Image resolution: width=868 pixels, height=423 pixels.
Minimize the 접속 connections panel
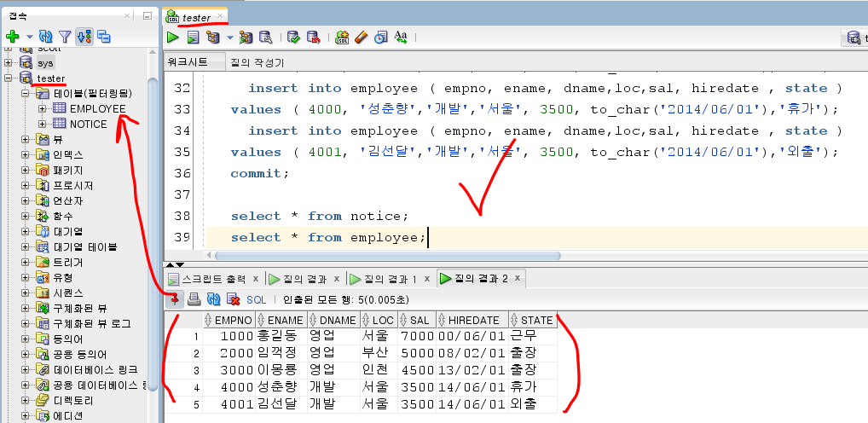(147, 16)
